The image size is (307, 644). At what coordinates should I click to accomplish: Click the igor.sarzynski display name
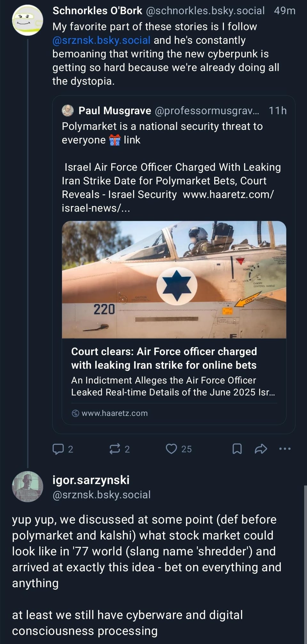pyautogui.click(x=91, y=480)
